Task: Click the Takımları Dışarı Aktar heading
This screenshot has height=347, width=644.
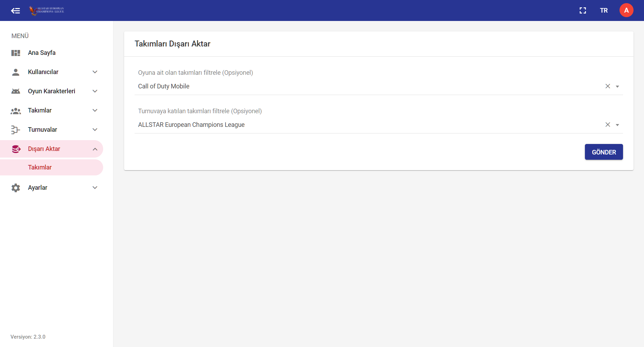Action: 172,44
